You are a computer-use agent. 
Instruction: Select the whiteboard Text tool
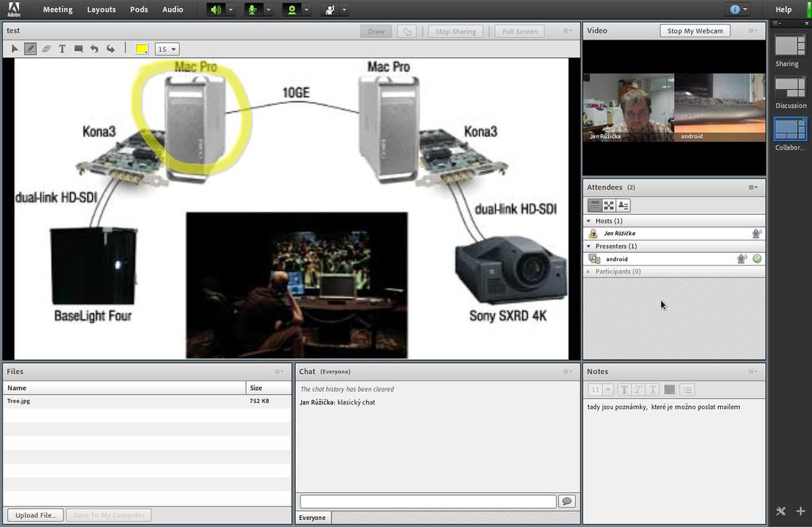62,48
